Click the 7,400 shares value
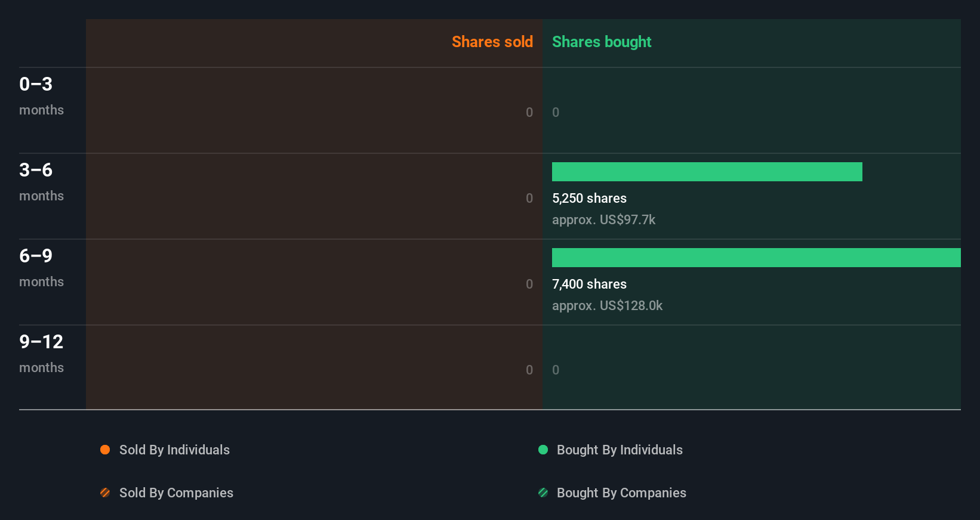The image size is (980, 520). click(x=589, y=284)
